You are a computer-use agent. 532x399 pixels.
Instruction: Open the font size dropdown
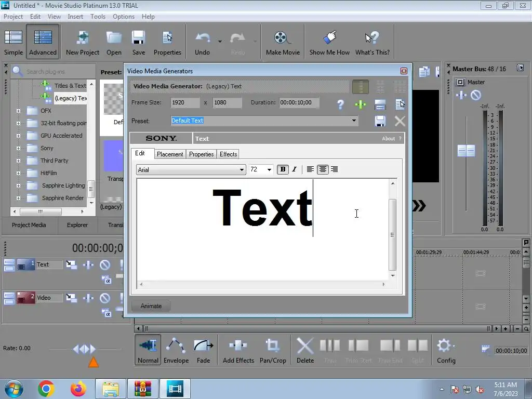point(269,170)
